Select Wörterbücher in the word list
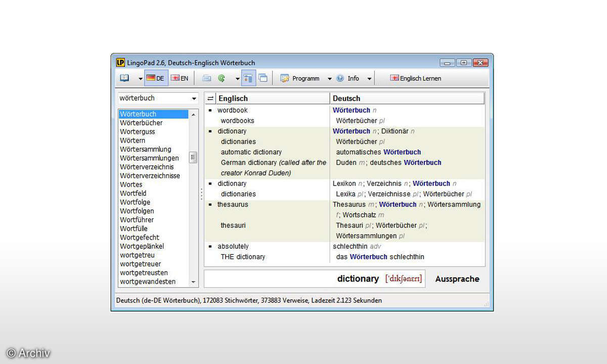The image size is (607, 364). 141,123
